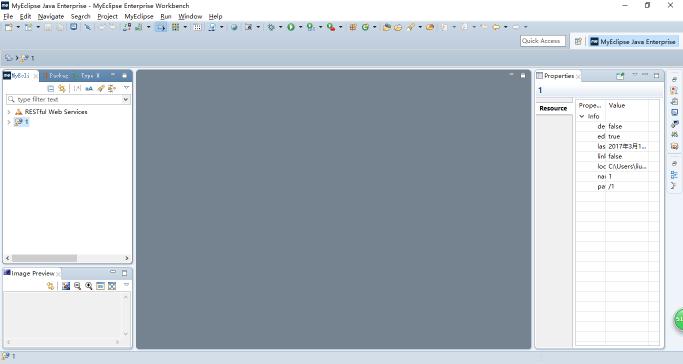Click Link with Editor icon in explorer
The height and width of the screenshot is (364, 683).
pos(62,88)
